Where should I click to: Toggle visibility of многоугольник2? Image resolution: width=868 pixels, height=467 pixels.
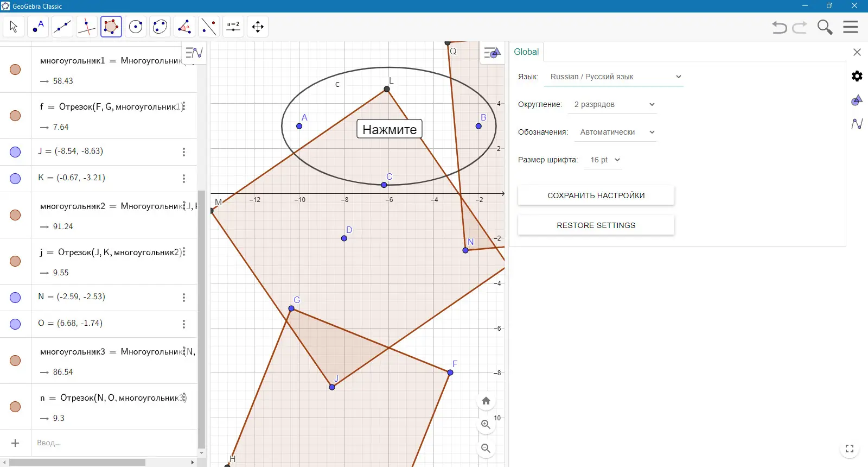click(x=15, y=215)
